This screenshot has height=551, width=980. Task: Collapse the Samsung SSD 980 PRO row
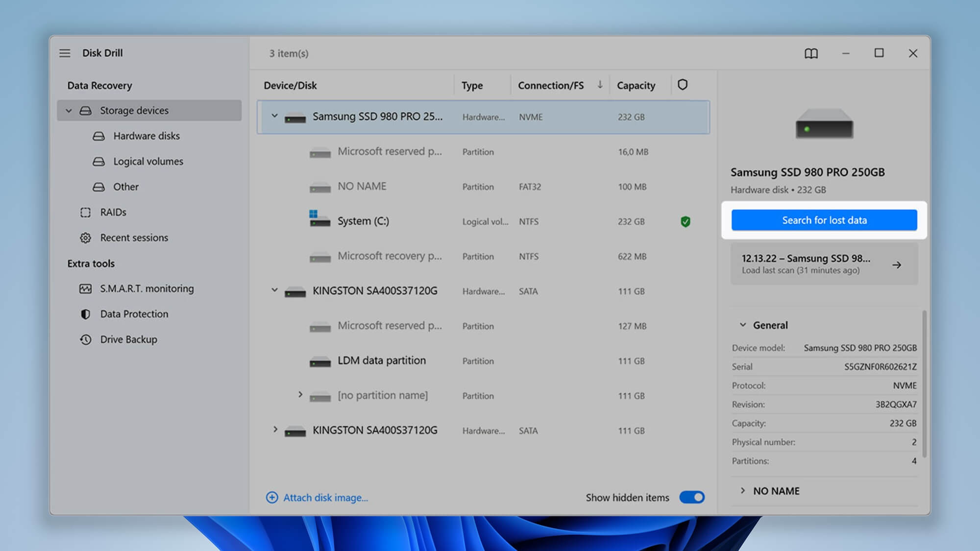click(275, 116)
